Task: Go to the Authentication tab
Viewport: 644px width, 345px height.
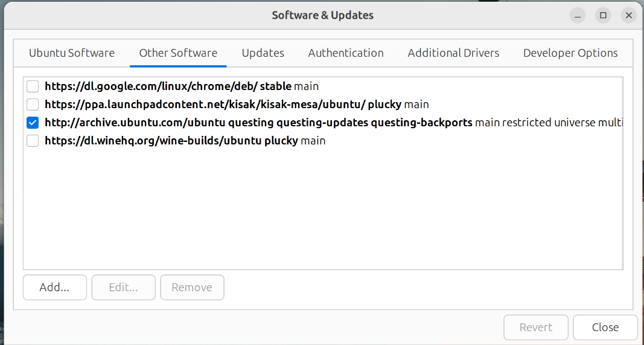Action: (346, 53)
